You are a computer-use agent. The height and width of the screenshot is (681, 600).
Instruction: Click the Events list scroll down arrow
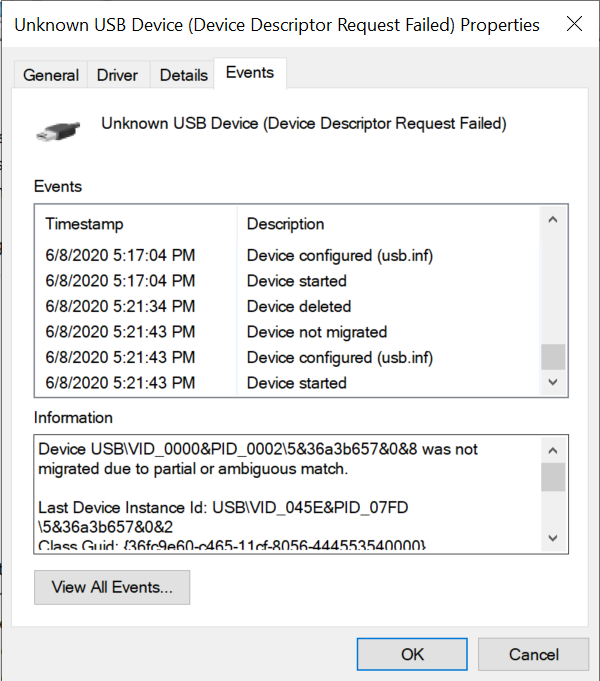553,382
